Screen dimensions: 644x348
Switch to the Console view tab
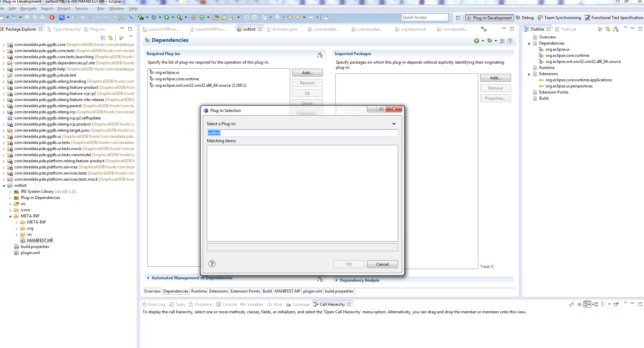click(x=227, y=304)
